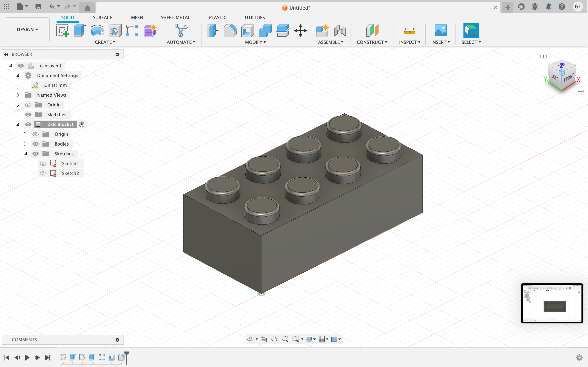
Task: Open the CONSTRUCT dropdown menu
Action: 372,42
